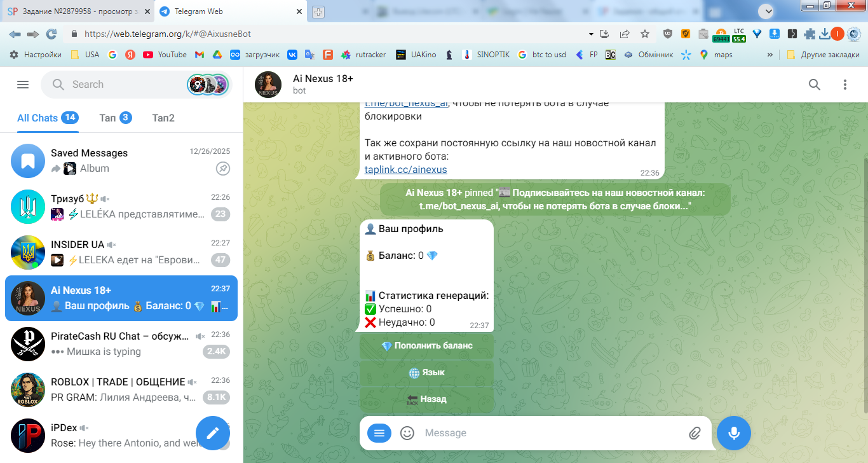Viewport: 868px width, 463px height.
Task: Open the browser downloads icon
Action: coord(824,34)
